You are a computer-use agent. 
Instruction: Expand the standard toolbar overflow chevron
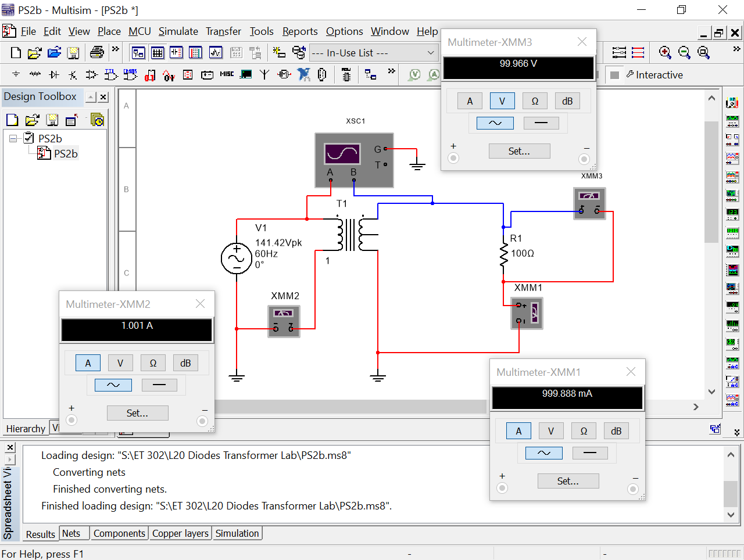(x=115, y=52)
